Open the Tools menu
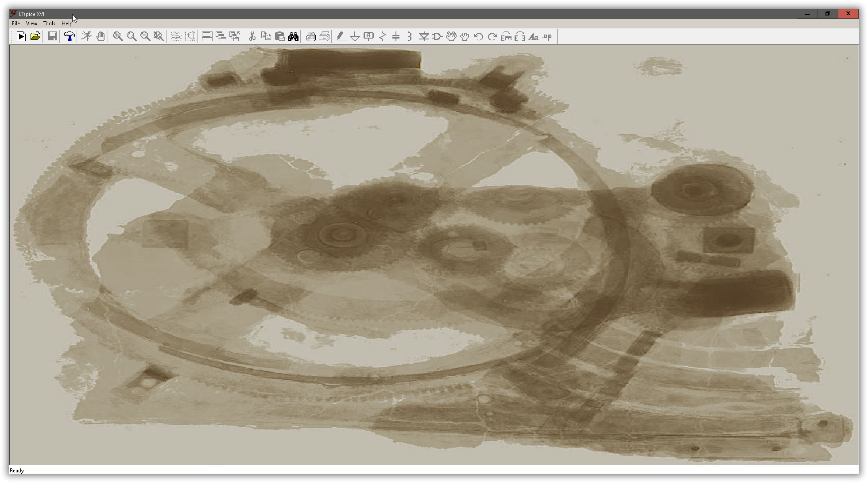The width and height of the screenshot is (868, 483). [x=49, y=23]
